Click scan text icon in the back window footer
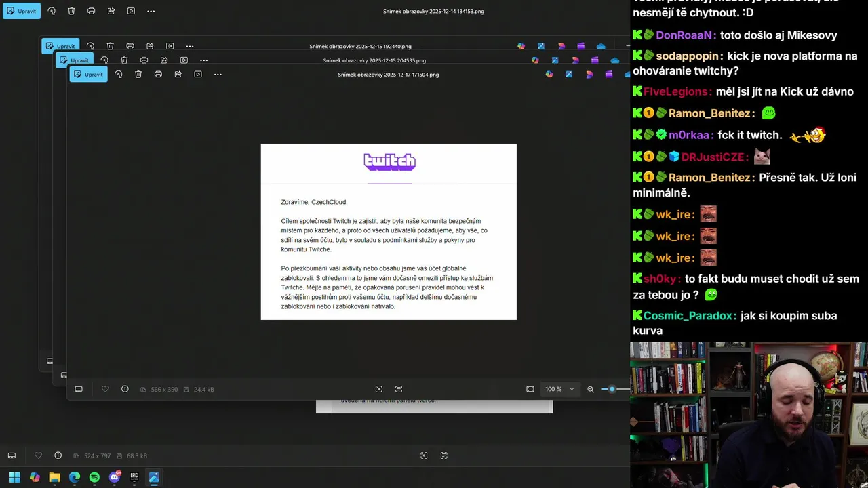This screenshot has height=488, width=868. coord(444,455)
